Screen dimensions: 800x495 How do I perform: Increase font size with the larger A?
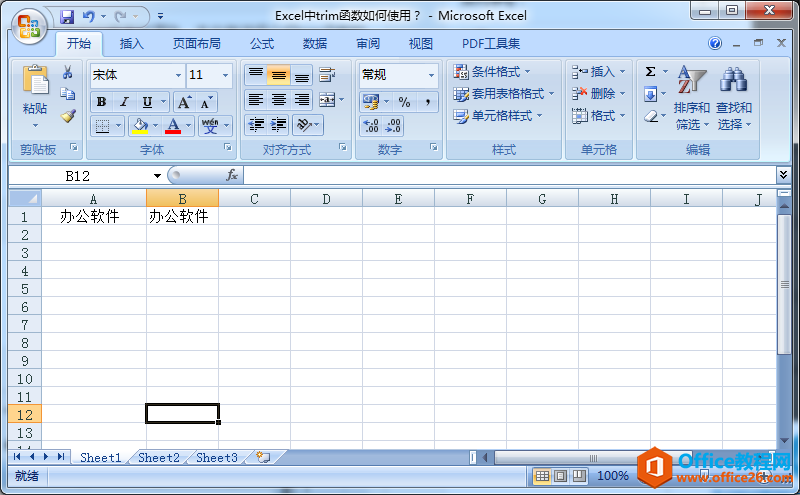[184, 102]
